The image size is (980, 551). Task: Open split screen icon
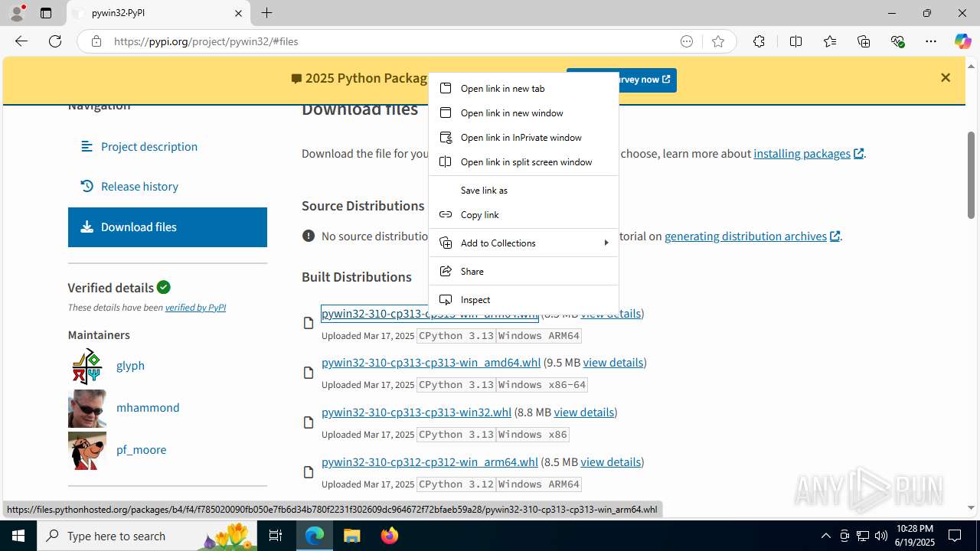tap(795, 41)
